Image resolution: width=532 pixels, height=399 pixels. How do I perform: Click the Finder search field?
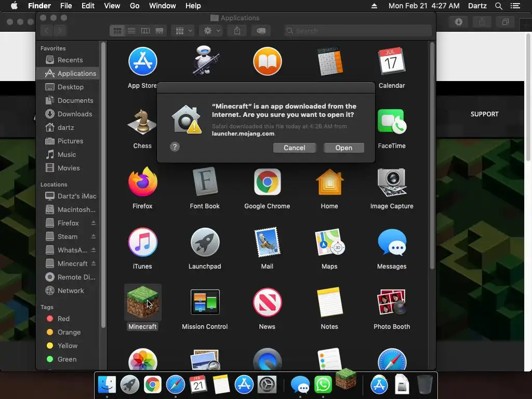coord(358,31)
